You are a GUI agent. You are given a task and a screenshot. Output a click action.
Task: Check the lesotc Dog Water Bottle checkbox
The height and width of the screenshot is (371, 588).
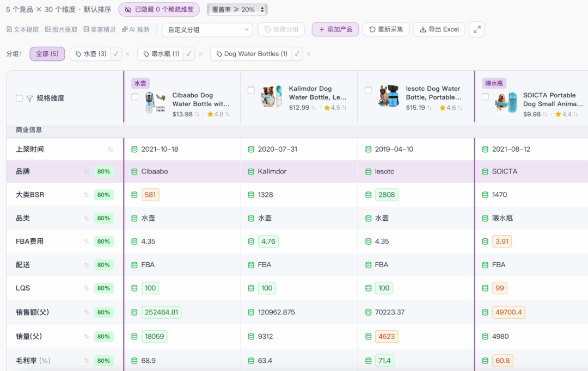coord(368,90)
